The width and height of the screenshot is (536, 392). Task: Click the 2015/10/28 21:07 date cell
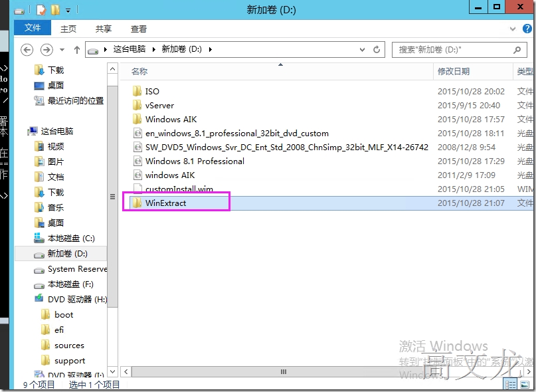471,203
